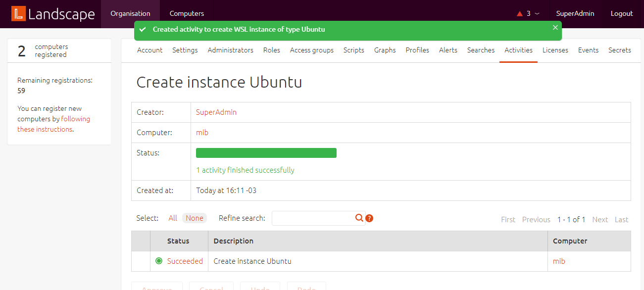Select the Roles tab
644x290 pixels.
(x=272, y=50)
